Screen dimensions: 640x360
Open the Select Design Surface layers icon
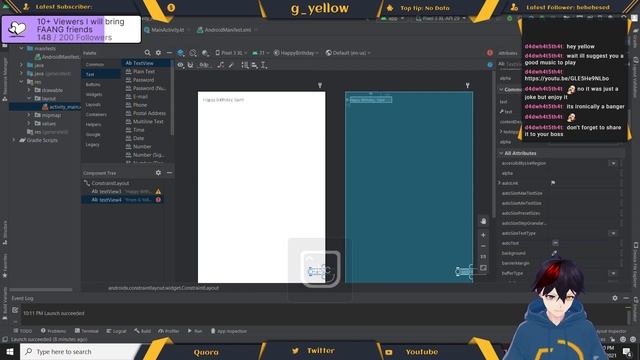point(181,53)
